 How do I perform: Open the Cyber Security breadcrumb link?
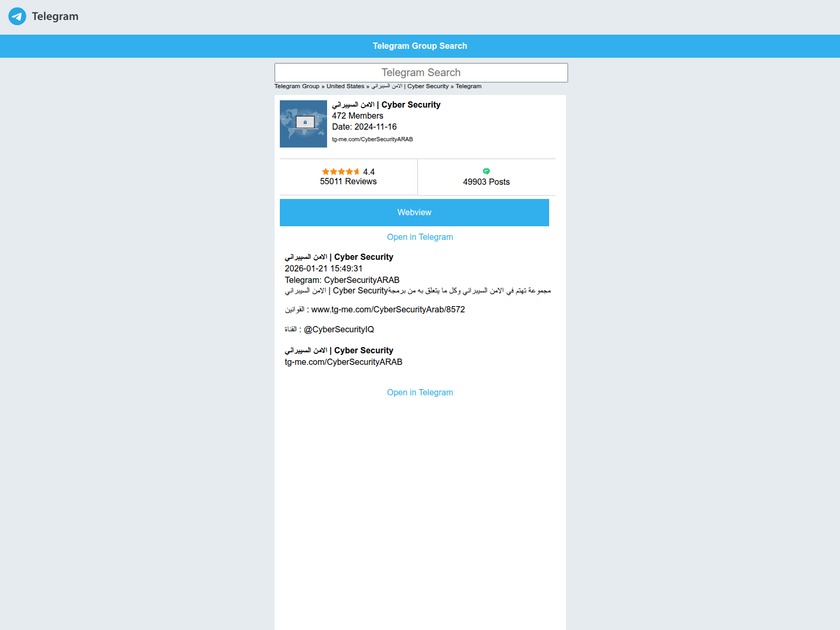pos(410,86)
